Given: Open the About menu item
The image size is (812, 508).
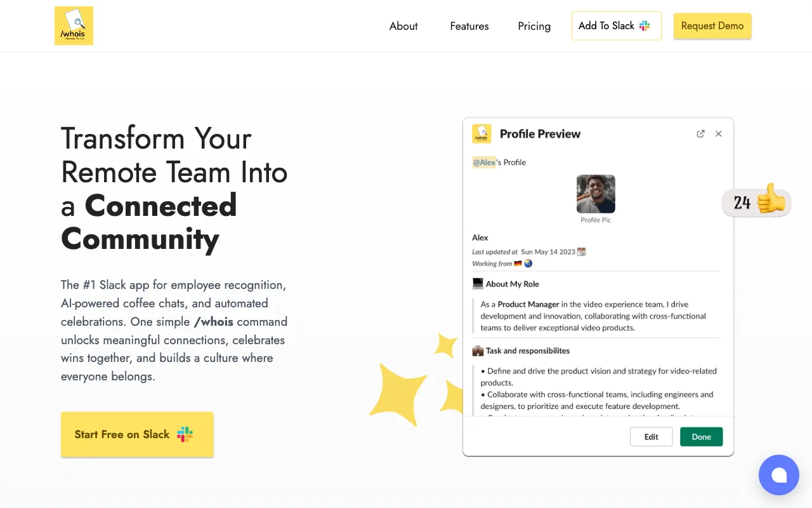Looking at the screenshot, I should pos(403,26).
